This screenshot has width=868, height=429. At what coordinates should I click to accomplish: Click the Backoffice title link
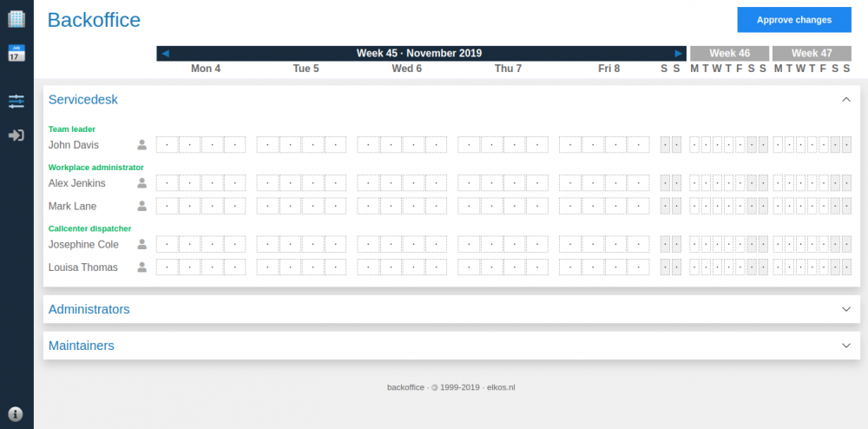point(94,20)
